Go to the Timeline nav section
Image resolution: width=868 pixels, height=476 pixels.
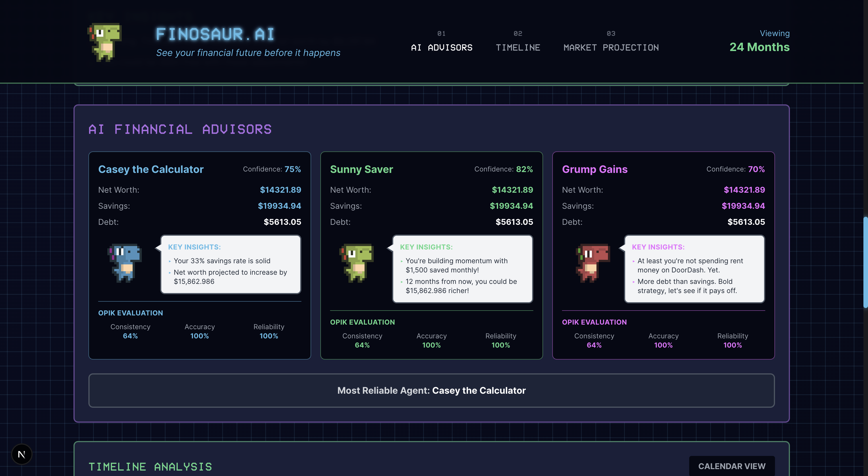coord(518,48)
